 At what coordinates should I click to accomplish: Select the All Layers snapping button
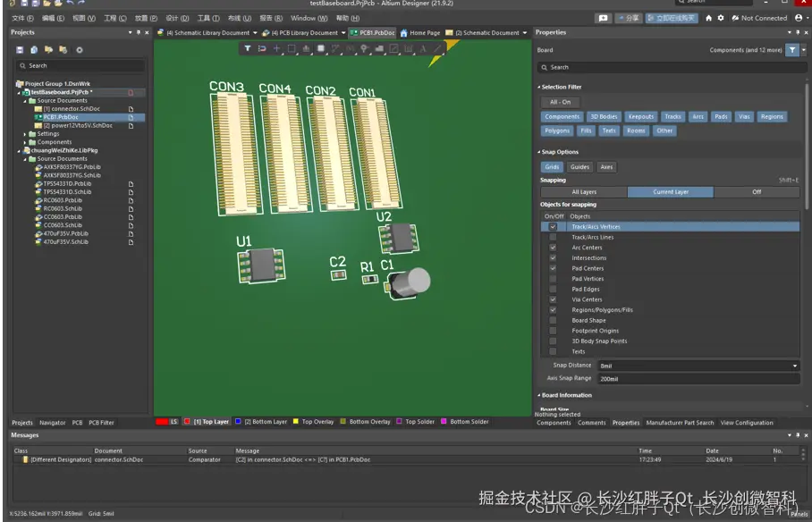click(x=583, y=192)
